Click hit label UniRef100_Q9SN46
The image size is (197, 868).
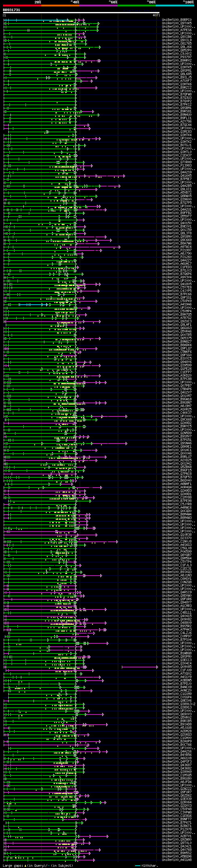point(177,443)
